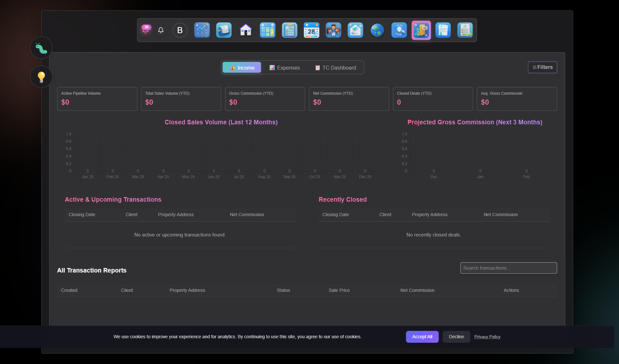
Task: Open the Privacy Policy link
Action: click(487, 337)
